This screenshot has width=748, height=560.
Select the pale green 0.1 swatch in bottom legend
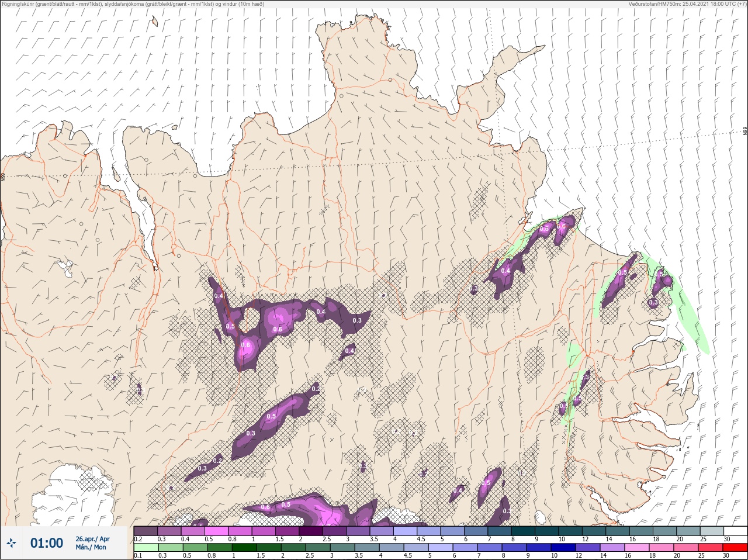146,548
